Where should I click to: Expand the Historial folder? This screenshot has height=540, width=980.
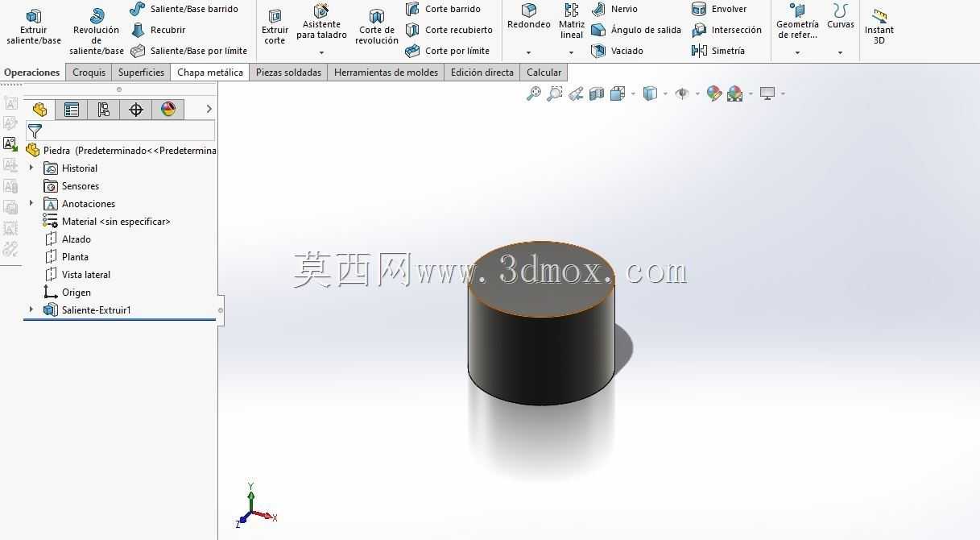coord(31,168)
